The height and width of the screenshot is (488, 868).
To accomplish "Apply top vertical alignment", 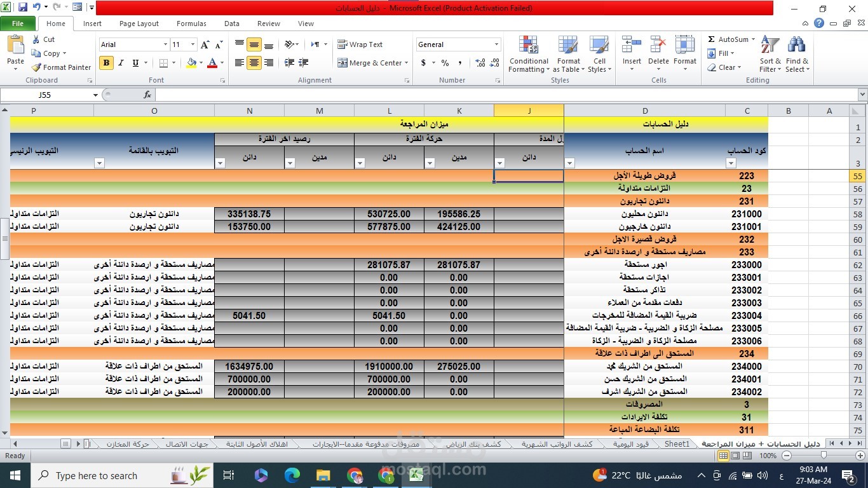I will [240, 44].
